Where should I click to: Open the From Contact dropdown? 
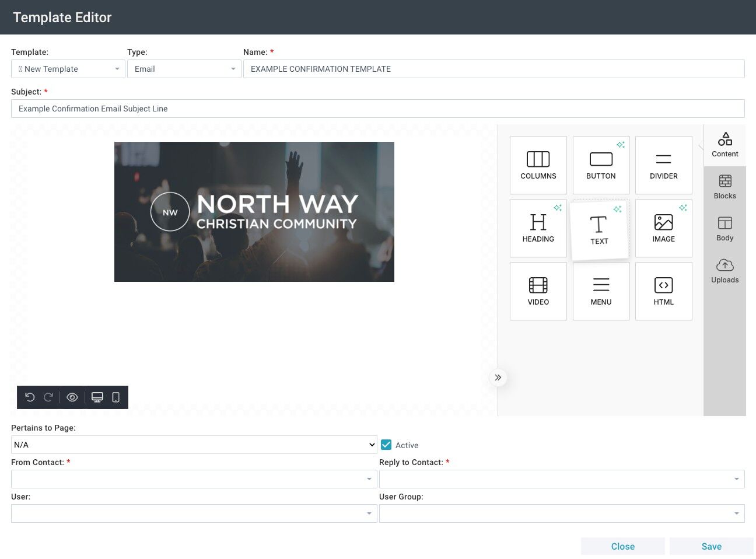coord(194,479)
